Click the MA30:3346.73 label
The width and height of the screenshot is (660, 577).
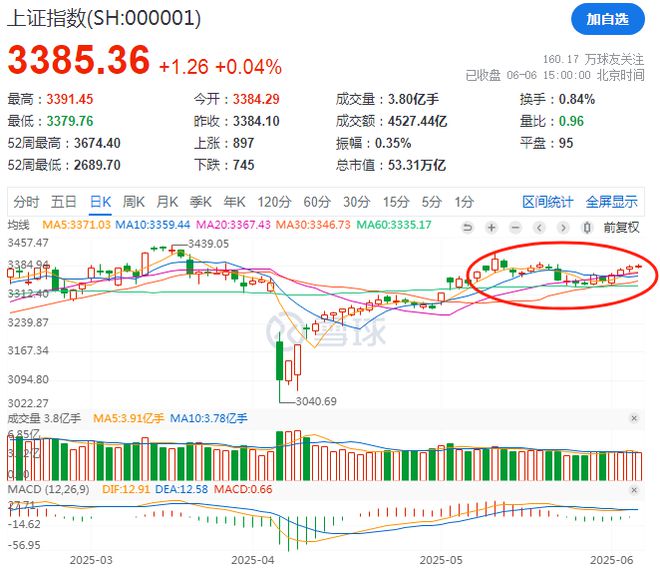[313, 225]
